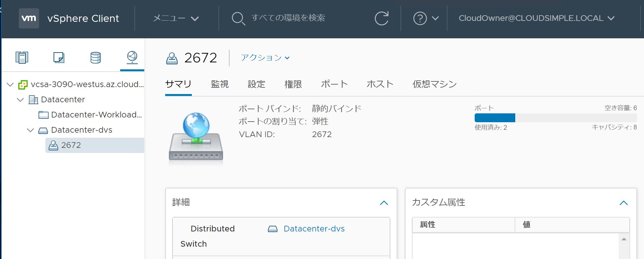The height and width of the screenshot is (259, 644).
Task: Click the ポート バインド: label
Action: click(270, 109)
